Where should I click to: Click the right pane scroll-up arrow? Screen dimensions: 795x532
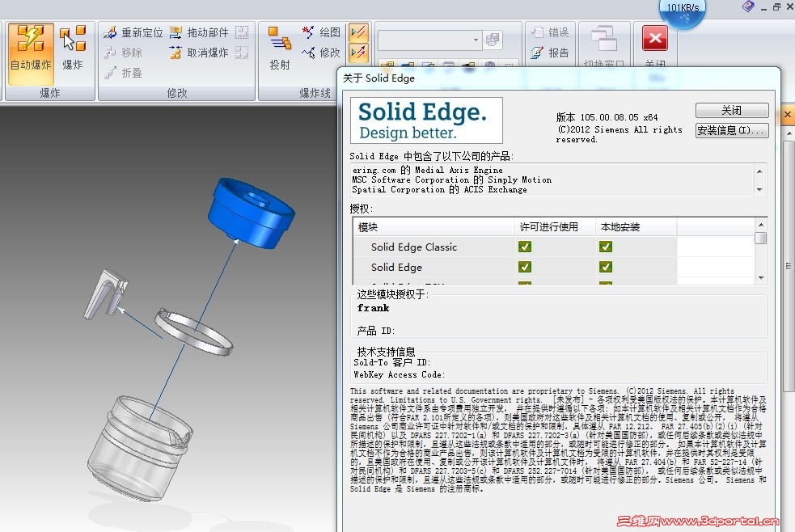[789, 133]
